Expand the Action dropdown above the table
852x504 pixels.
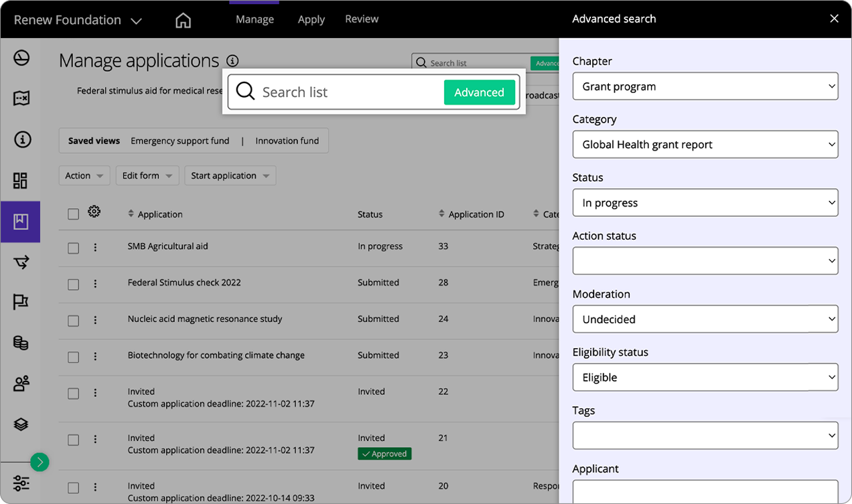pos(84,175)
